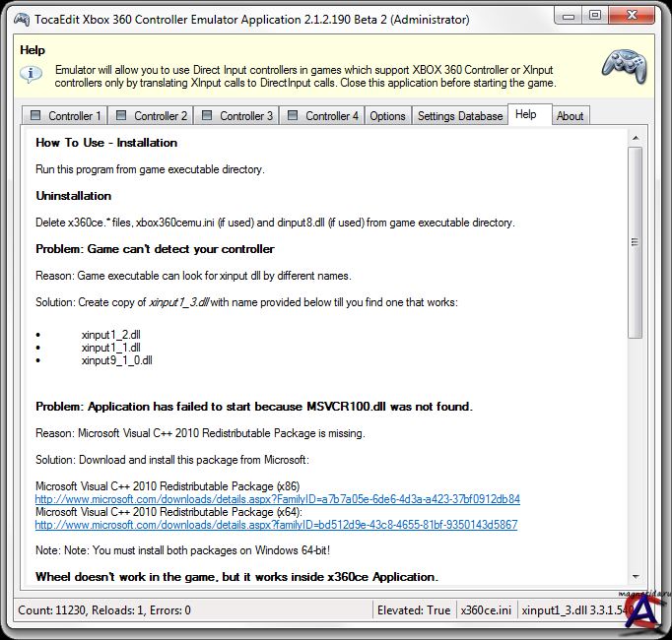Click the scrollbar up arrow in help panel
The image size is (672, 640).
pyautogui.click(x=635, y=139)
